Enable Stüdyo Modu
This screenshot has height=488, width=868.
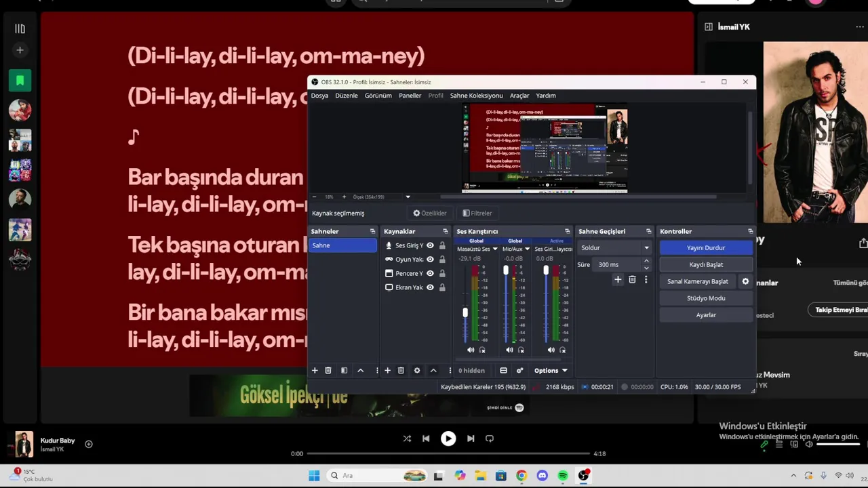(x=706, y=298)
